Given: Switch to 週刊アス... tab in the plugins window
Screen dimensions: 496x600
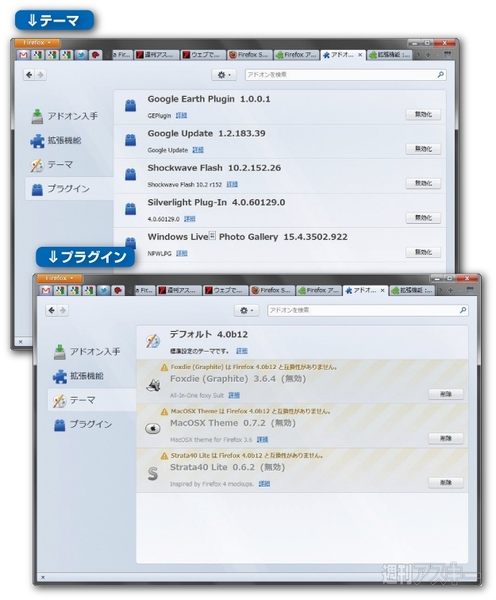Looking at the screenshot, I should pos(157,55).
